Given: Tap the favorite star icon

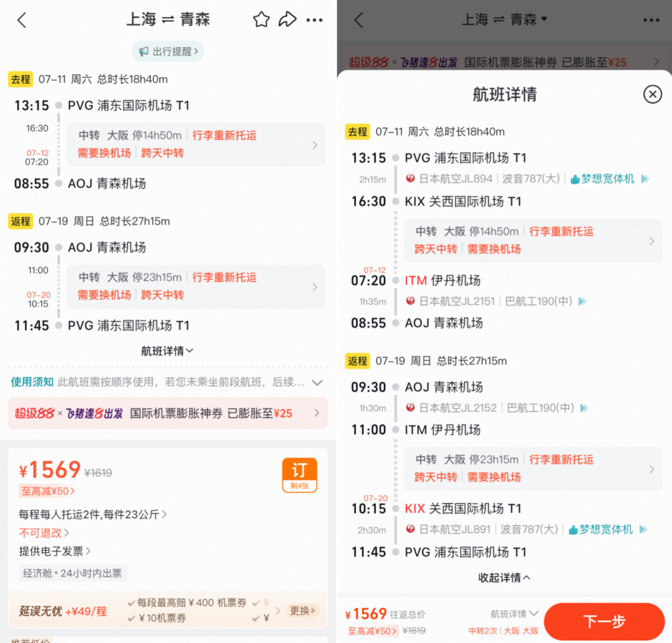Looking at the screenshot, I should 261,19.
